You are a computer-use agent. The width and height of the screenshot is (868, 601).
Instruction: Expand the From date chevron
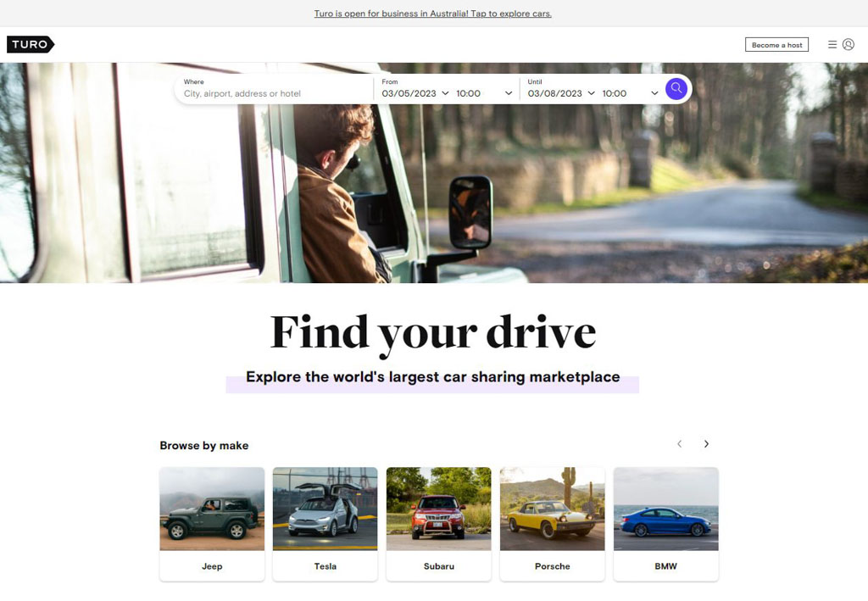(x=444, y=93)
